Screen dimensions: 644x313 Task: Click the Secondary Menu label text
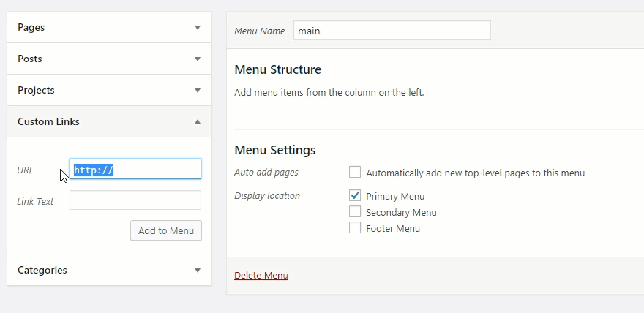click(x=401, y=213)
